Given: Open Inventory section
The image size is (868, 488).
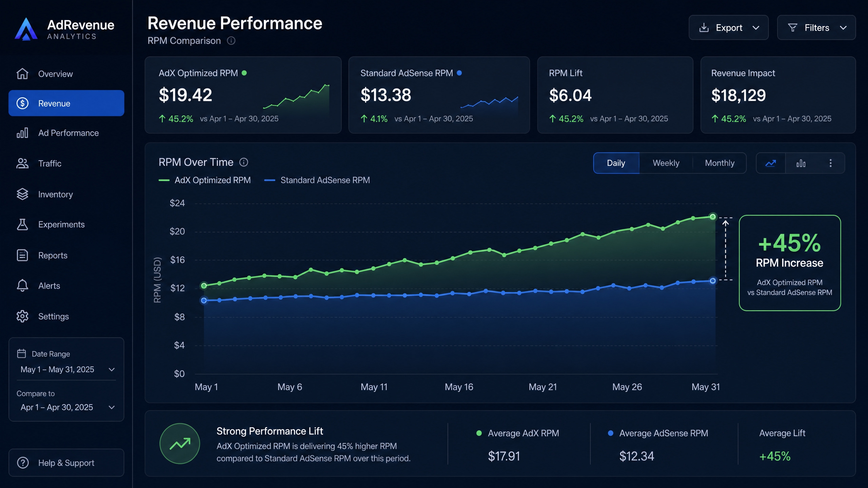Looking at the screenshot, I should 66,194.
